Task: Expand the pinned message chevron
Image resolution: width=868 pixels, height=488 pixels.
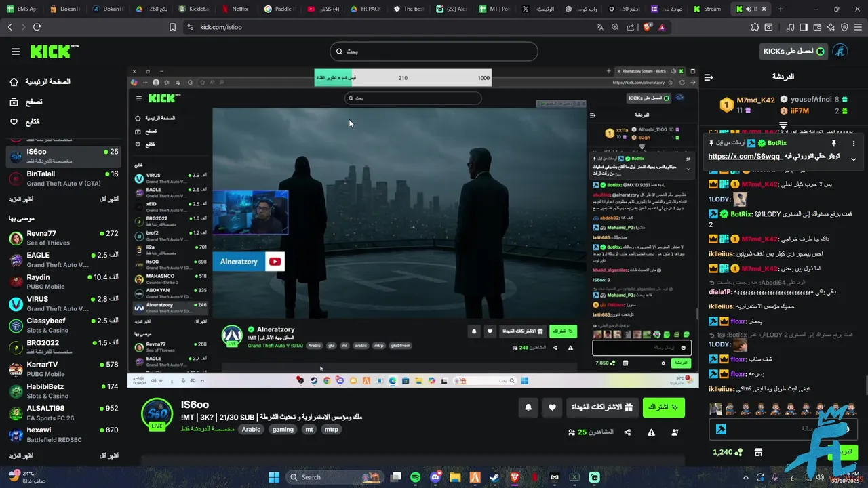Action: (853, 159)
